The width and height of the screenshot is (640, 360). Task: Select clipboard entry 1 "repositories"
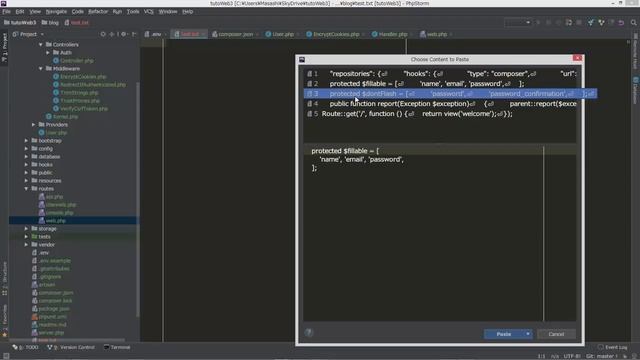click(x=440, y=74)
